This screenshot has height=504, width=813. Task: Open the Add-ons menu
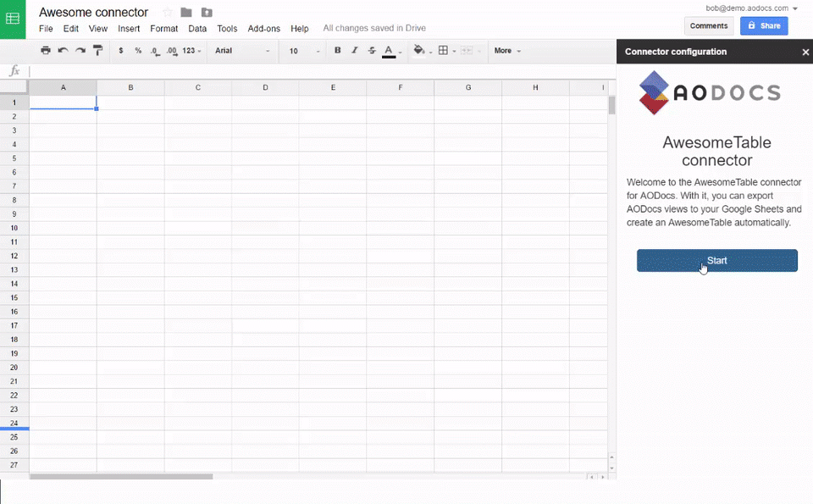(x=264, y=29)
